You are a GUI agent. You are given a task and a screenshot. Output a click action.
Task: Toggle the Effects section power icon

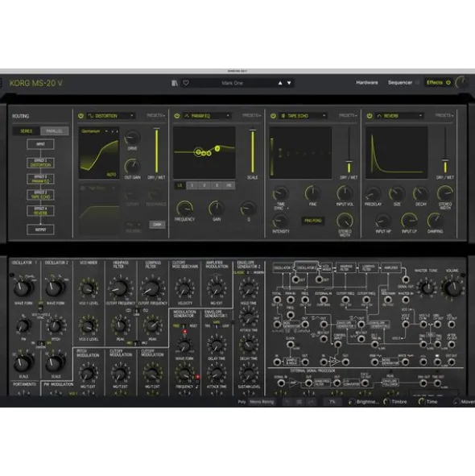click(x=448, y=82)
